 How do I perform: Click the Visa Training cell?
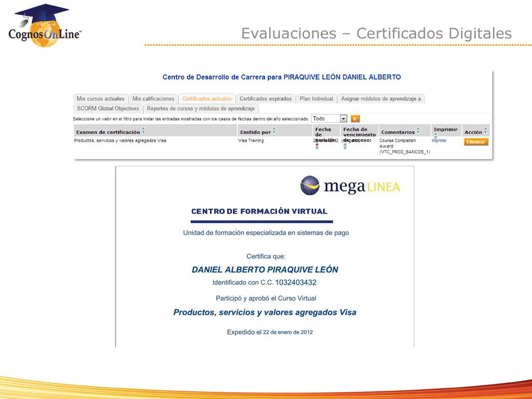[251, 140]
